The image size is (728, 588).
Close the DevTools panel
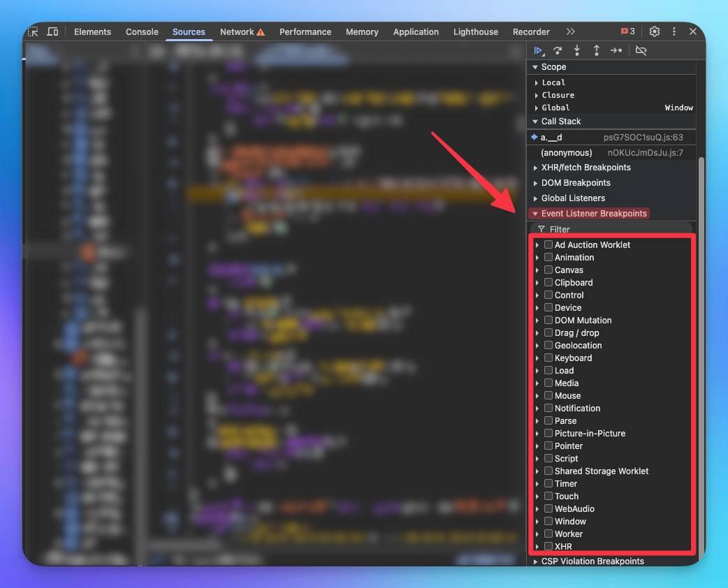tap(692, 31)
